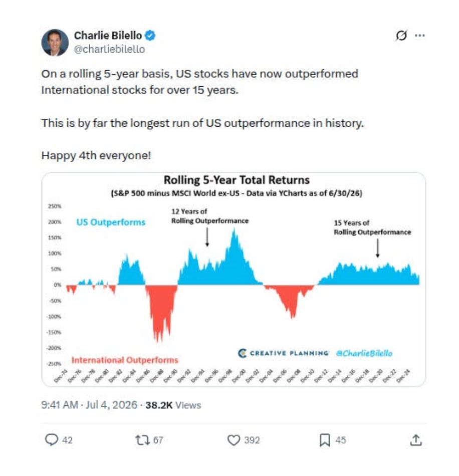The width and height of the screenshot is (459, 476).
Task: Open the Rolling 5-Year Total Returns chart image
Action: point(234,279)
